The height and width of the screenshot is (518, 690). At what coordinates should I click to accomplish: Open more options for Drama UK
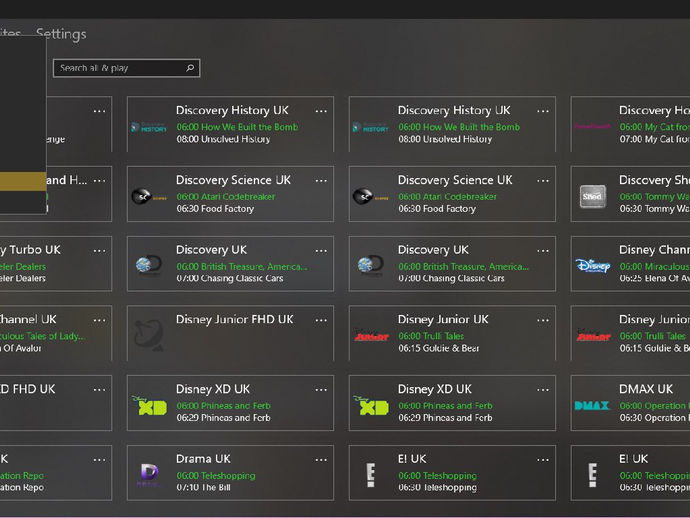[321, 459]
